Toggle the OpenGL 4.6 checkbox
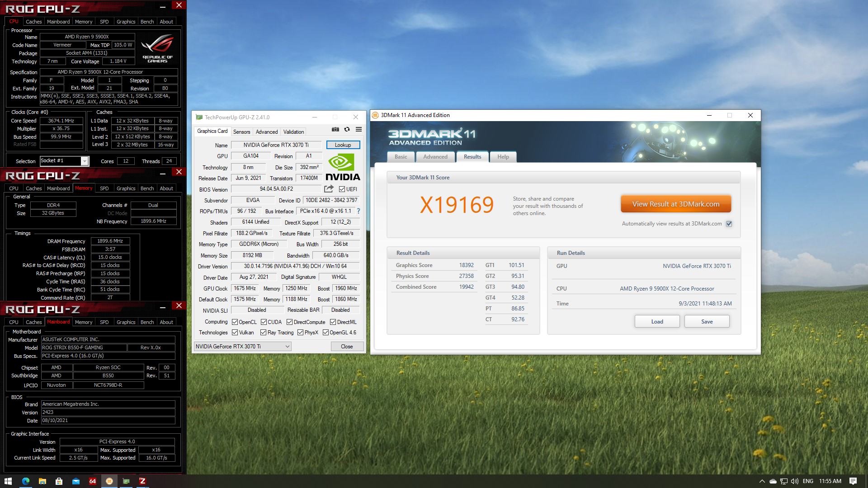This screenshot has height=488, width=868. (325, 333)
